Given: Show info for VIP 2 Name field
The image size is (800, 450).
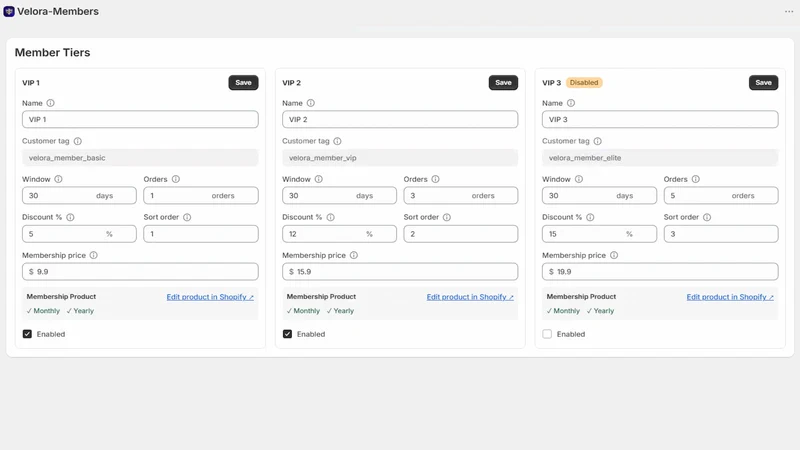Looking at the screenshot, I should click(311, 103).
